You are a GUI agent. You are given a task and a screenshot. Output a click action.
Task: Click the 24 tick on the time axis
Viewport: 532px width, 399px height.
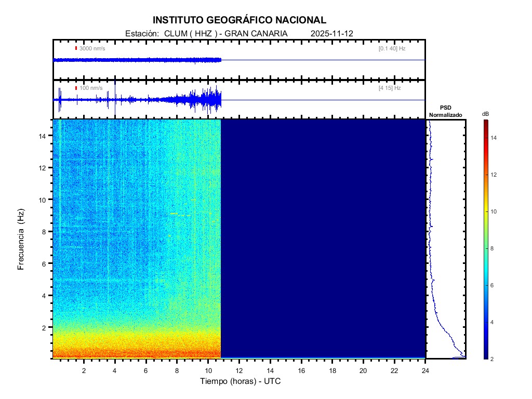(x=425, y=370)
